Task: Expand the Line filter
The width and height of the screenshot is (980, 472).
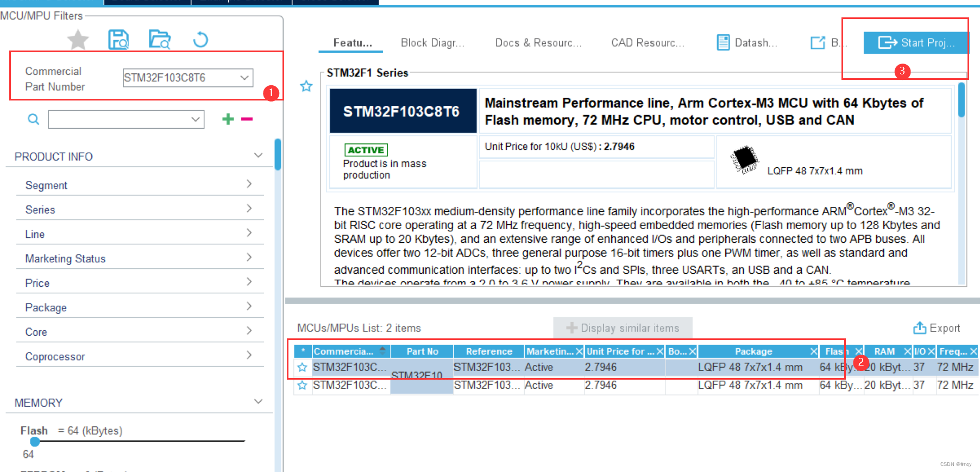Action: (x=249, y=233)
